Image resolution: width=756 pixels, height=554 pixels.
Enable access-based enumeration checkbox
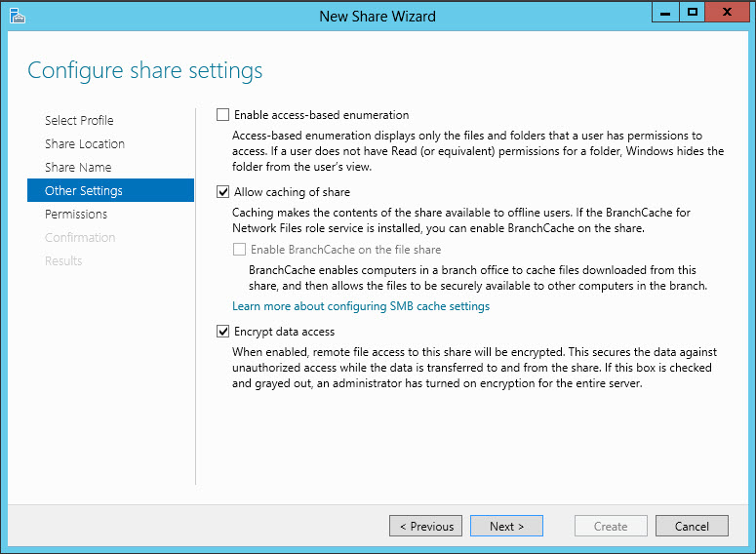click(222, 115)
